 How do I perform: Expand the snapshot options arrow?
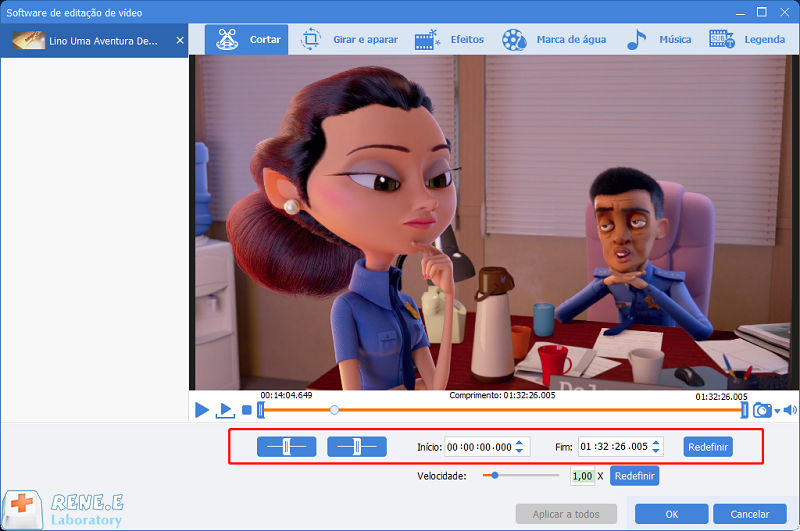point(777,411)
